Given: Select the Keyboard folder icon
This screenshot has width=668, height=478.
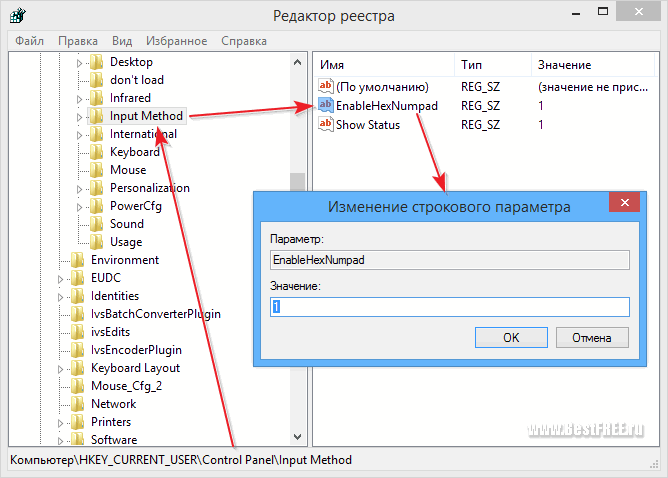Looking at the screenshot, I should coord(97,152).
